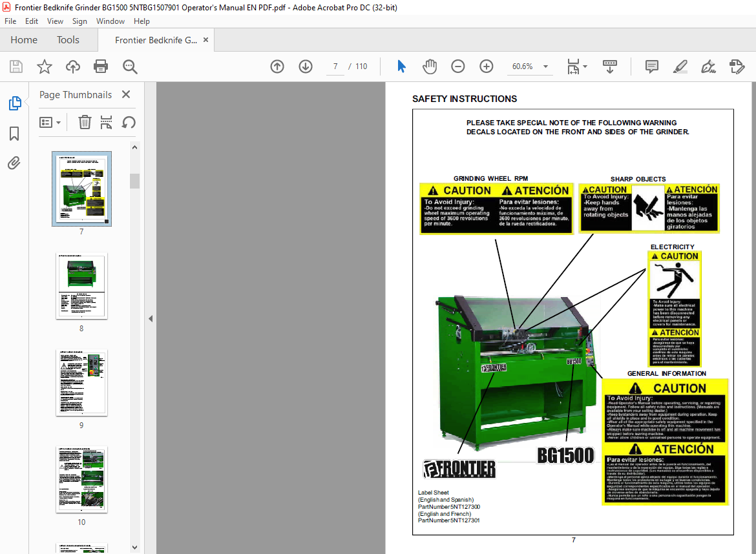Click the 60.6% zoom value field
This screenshot has width=756, height=554.
[x=523, y=67]
